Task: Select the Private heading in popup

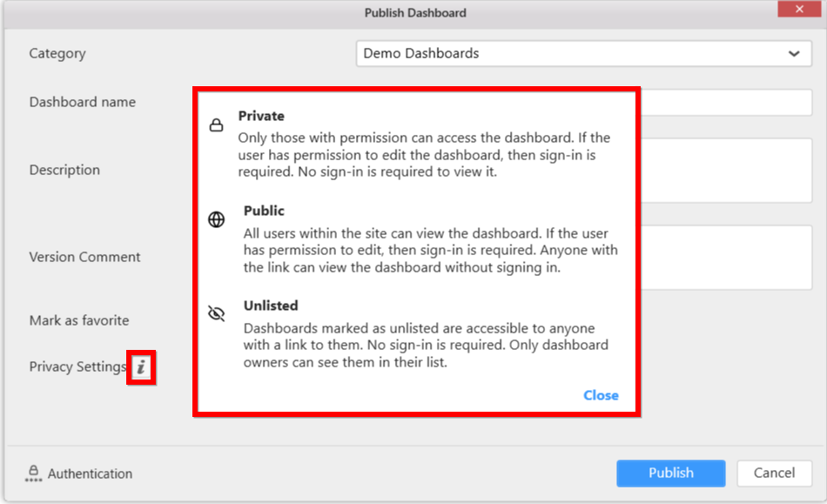Action: tap(261, 116)
